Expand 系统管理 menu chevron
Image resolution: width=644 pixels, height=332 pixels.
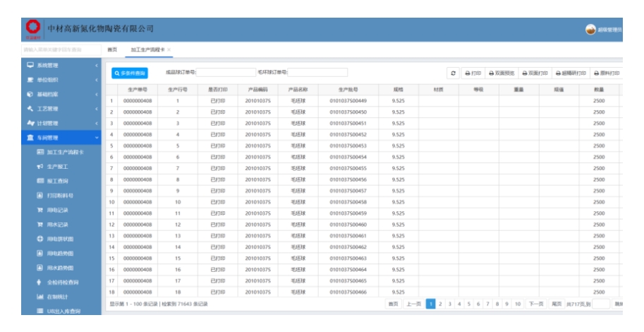pos(97,66)
